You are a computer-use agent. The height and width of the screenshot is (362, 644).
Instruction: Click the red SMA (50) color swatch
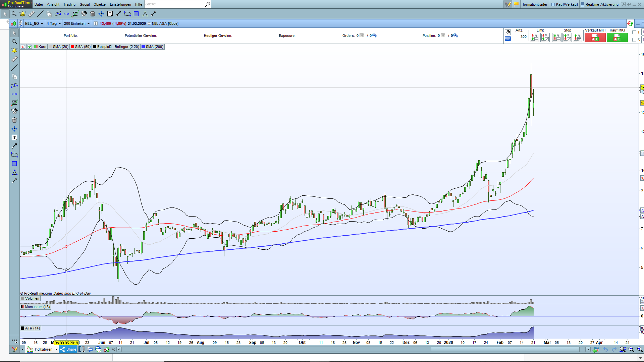[x=72, y=47]
